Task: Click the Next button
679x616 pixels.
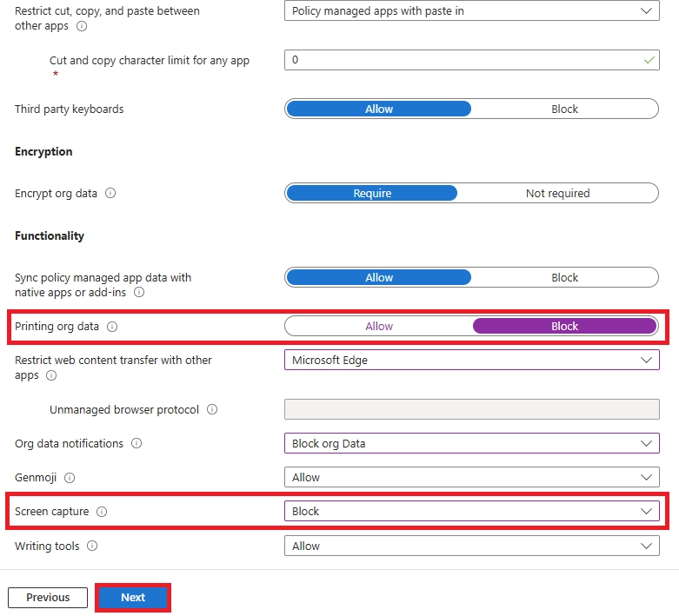Action: pyautogui.click(x=133, y=598)
